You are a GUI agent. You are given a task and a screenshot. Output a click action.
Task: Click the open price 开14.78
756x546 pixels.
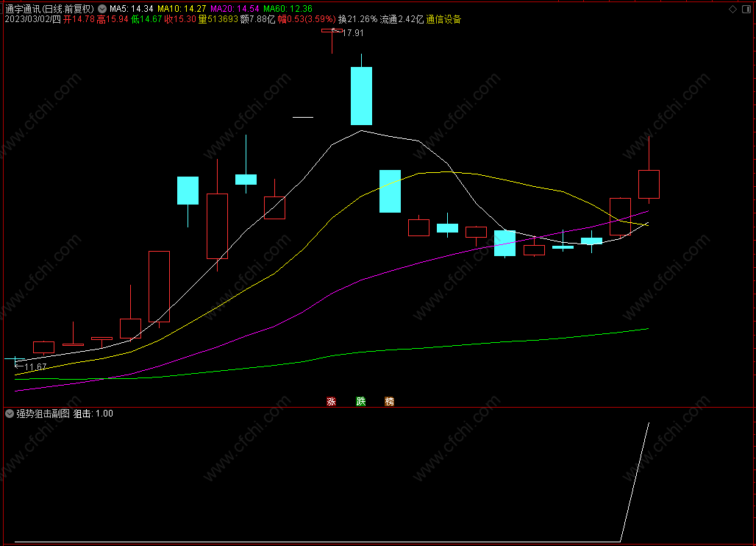click(x=79, y=19)
